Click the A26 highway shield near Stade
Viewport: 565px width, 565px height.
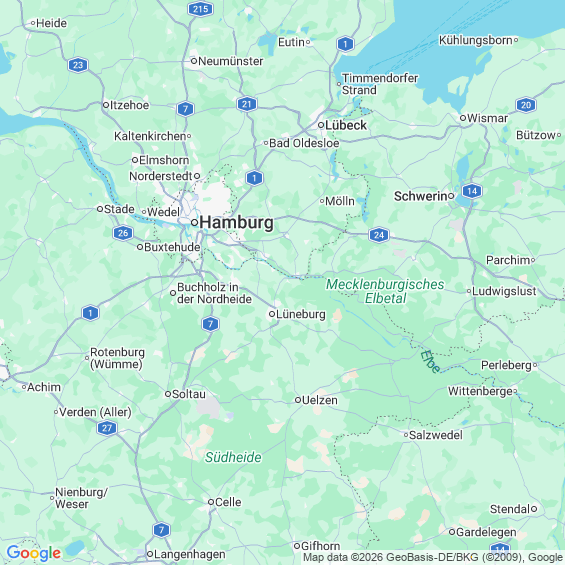(123, 233)
